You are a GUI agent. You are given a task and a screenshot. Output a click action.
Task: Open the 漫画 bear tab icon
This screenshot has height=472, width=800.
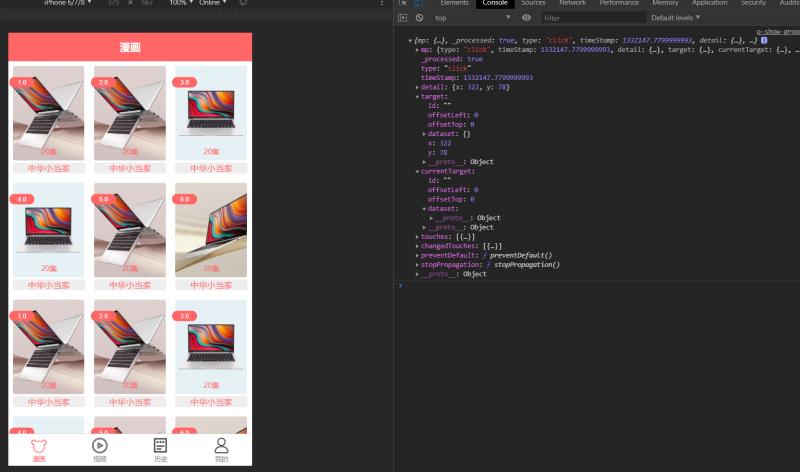(x=39, y=446)
